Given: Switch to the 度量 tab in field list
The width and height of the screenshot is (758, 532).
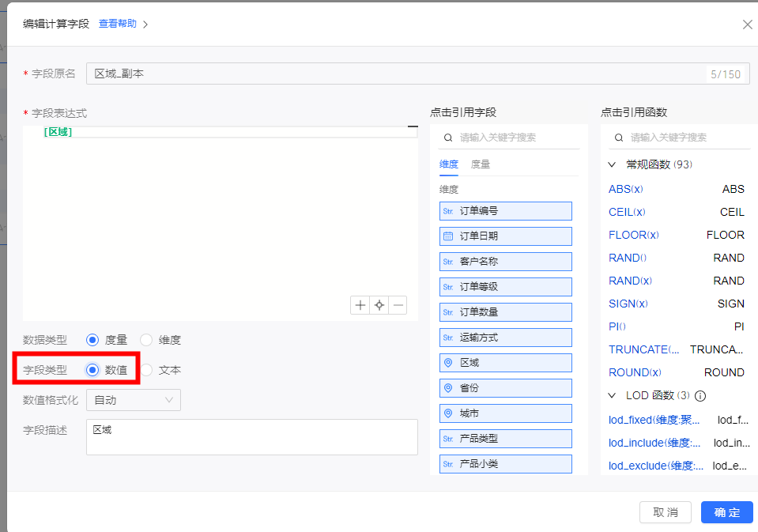Looking at the screenshot, I should (481, 164).
